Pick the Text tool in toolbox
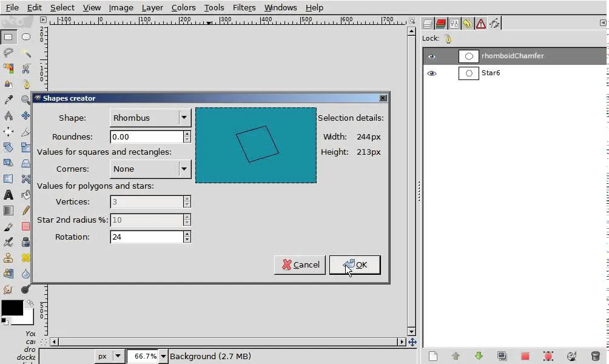The image size is (609, 364). point(8,195)
